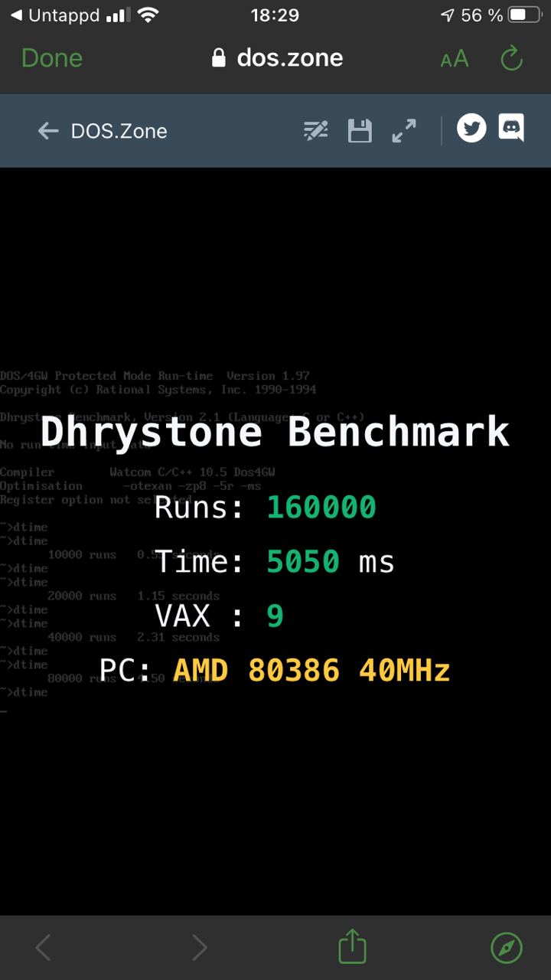Open page in Safari compass icon
551x980 pixels.
507,948
